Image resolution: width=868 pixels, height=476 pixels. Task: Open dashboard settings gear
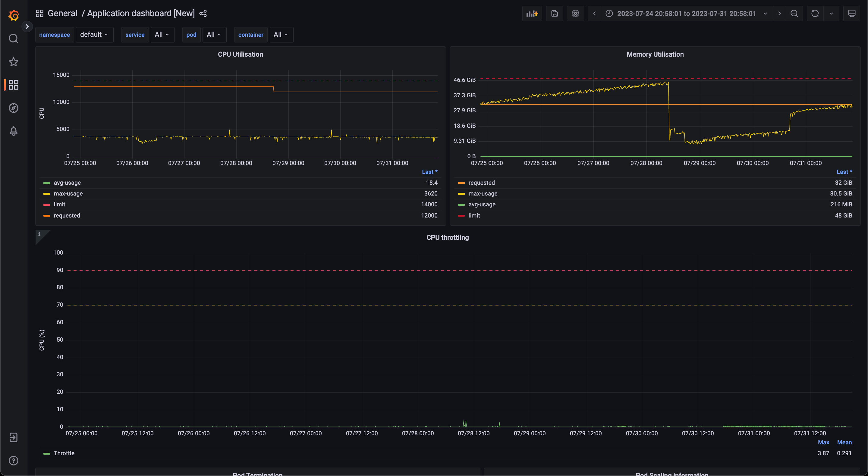(575, 14)
